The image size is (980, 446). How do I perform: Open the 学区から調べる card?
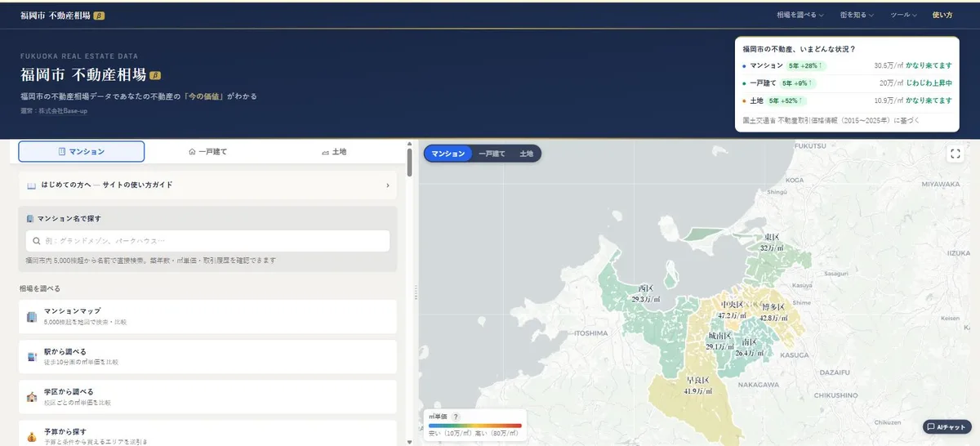[x=207, y=396]
